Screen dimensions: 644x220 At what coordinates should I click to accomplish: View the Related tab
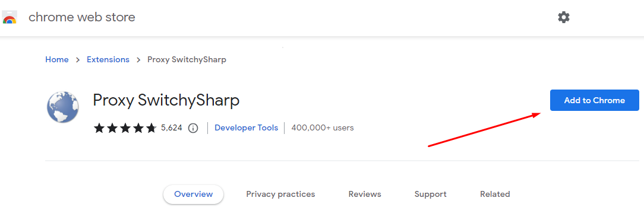pos(495,194)
